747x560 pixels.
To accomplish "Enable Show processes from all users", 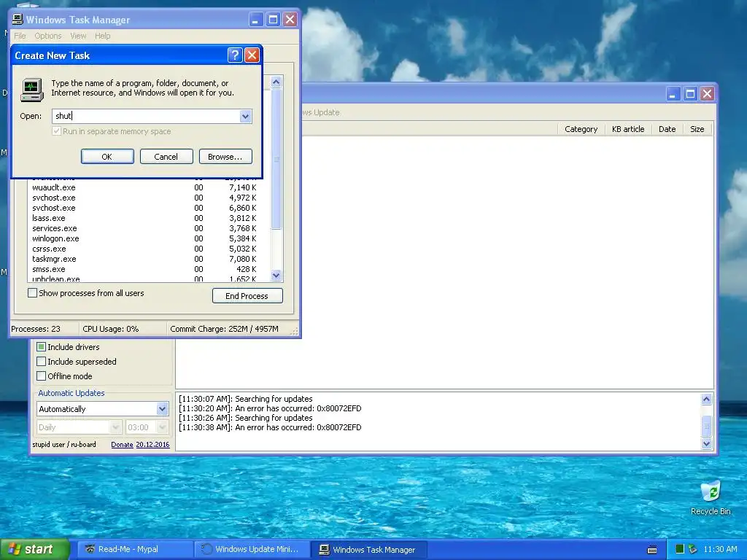I will 32,293.
